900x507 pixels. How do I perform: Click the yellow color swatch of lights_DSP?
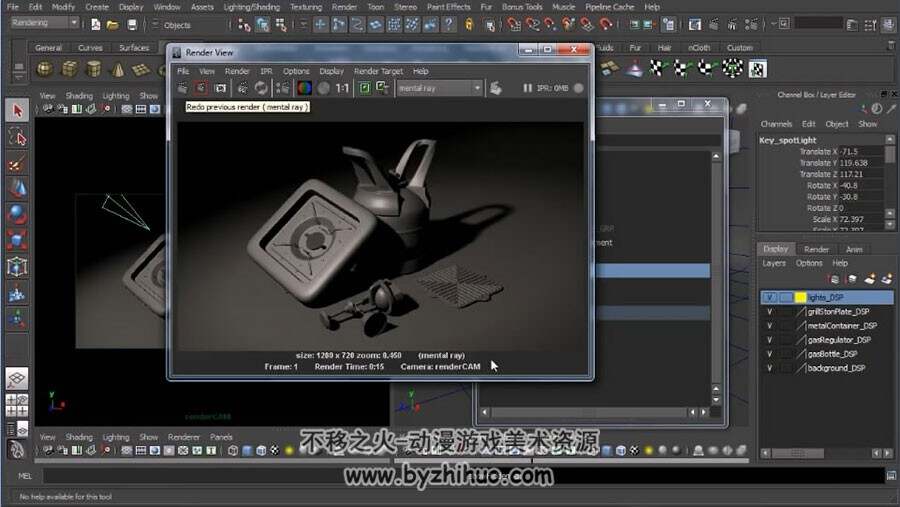[x=800, y=297]
